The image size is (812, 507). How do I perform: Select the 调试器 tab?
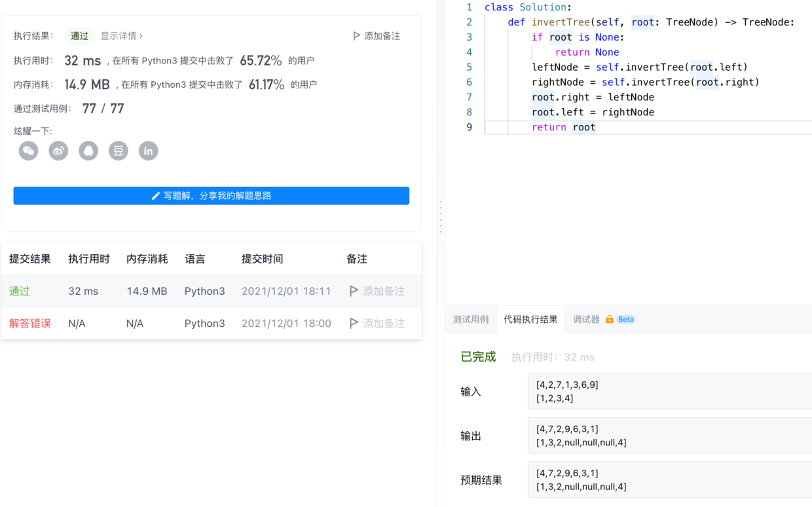point(586,320)
